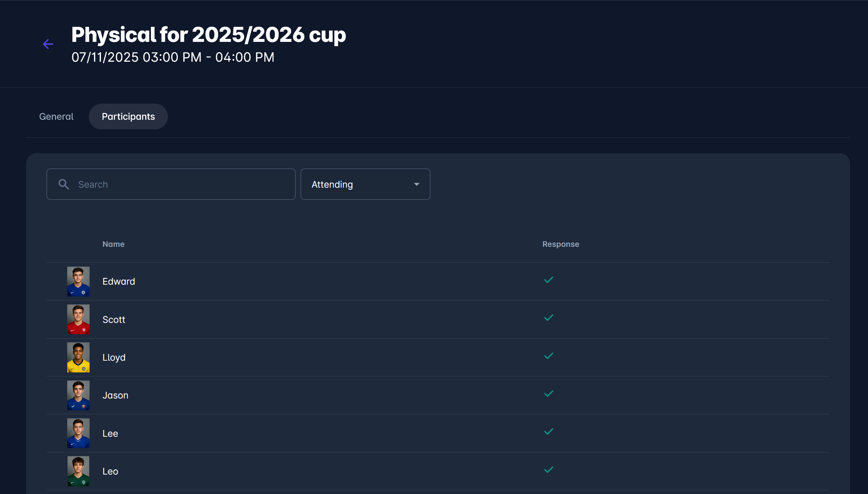868x494 pixels.
Task: Click the Response column header
Action: pyautogui.click(x=561, y=244)
